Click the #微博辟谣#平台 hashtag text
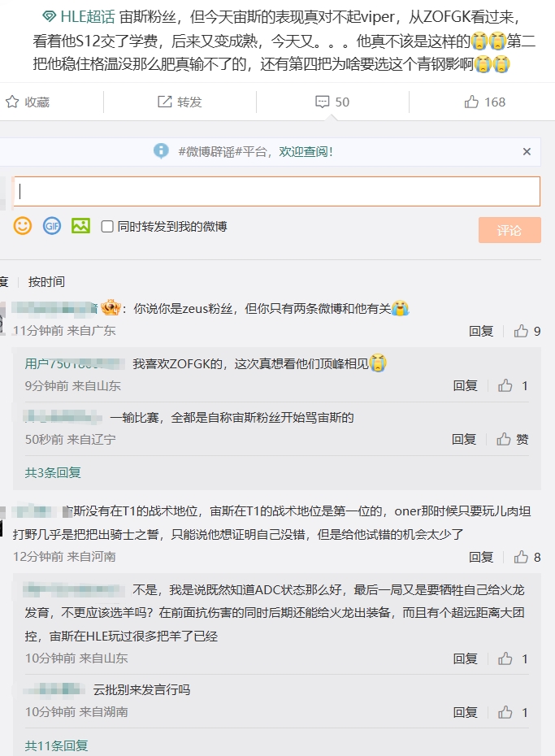 (222, 151)
